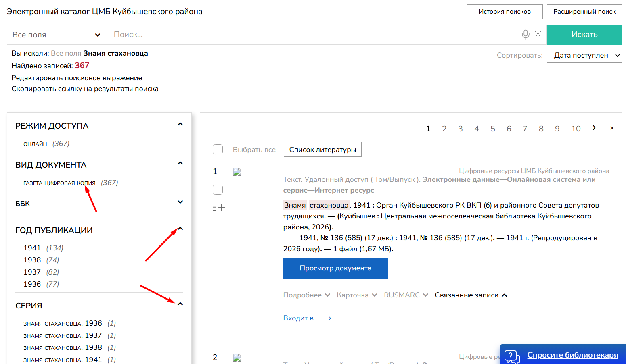Clear the search field with X icon

click(538, 35)
